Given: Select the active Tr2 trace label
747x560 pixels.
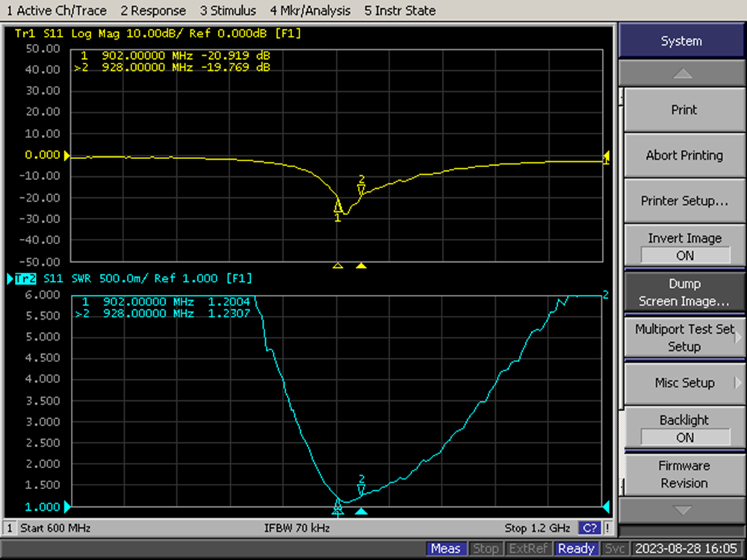Looking at the screenshot, I should pos(25,279).
